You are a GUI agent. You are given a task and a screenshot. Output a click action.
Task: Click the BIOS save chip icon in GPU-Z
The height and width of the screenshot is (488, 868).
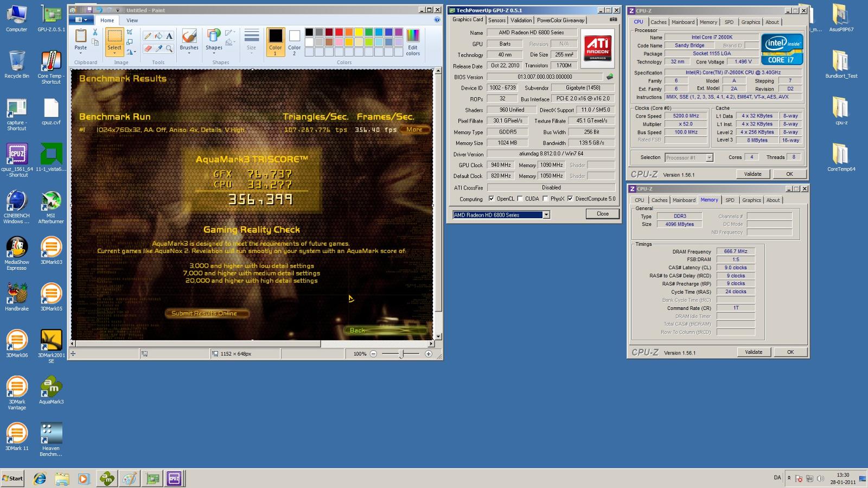(x=610, y=77)
